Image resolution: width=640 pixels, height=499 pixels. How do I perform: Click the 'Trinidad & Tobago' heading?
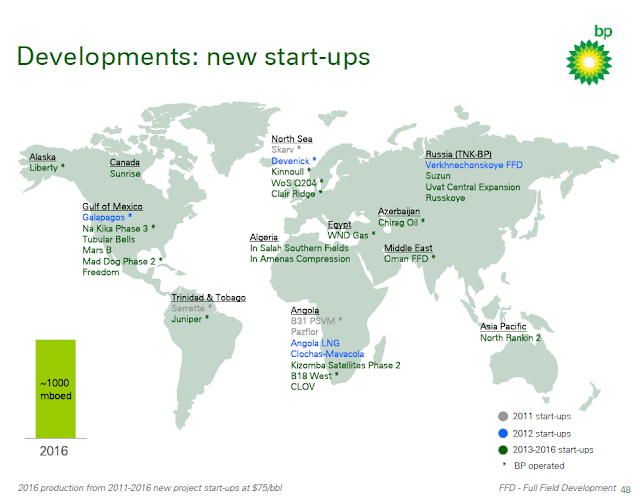point(209,297)
